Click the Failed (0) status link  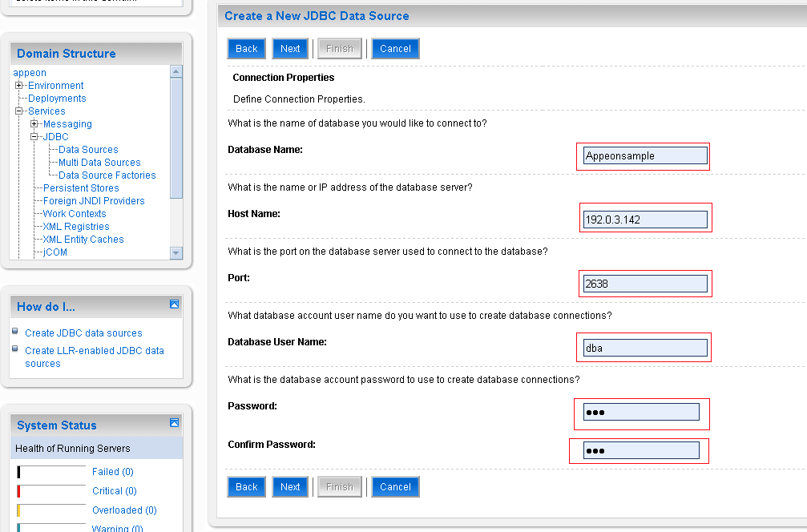tap(112, 472)
